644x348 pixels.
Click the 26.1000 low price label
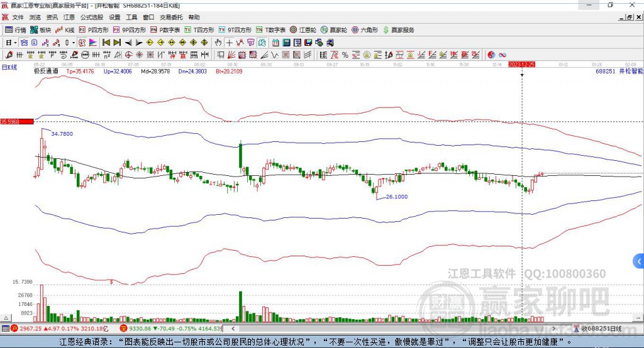click(x=397, y=197)
